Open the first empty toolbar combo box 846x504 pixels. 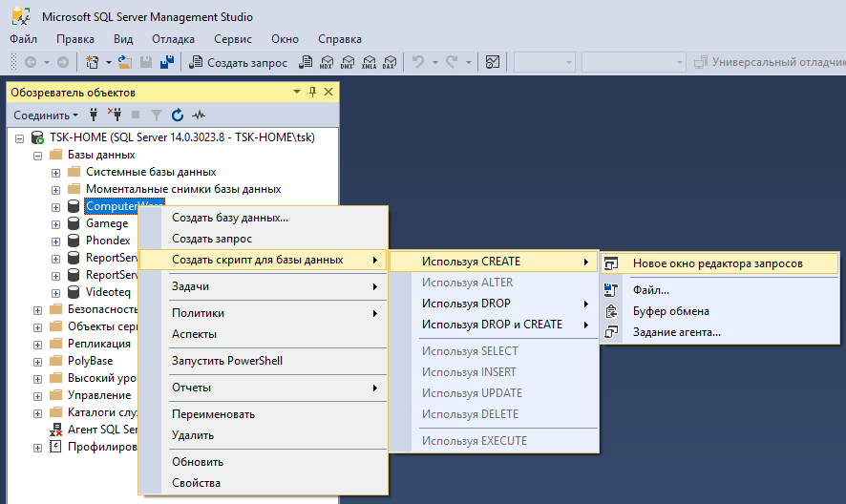[x=544, y=63]
